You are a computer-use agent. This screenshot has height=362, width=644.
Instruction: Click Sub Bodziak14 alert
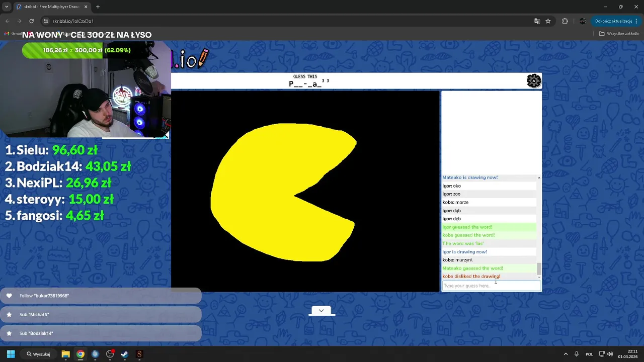[101, 333]
